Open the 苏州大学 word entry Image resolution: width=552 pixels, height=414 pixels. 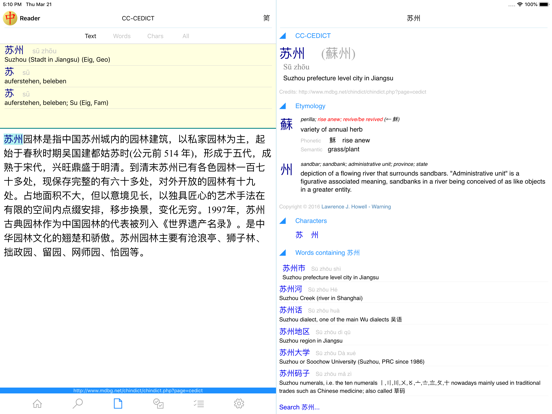(413, 357)
